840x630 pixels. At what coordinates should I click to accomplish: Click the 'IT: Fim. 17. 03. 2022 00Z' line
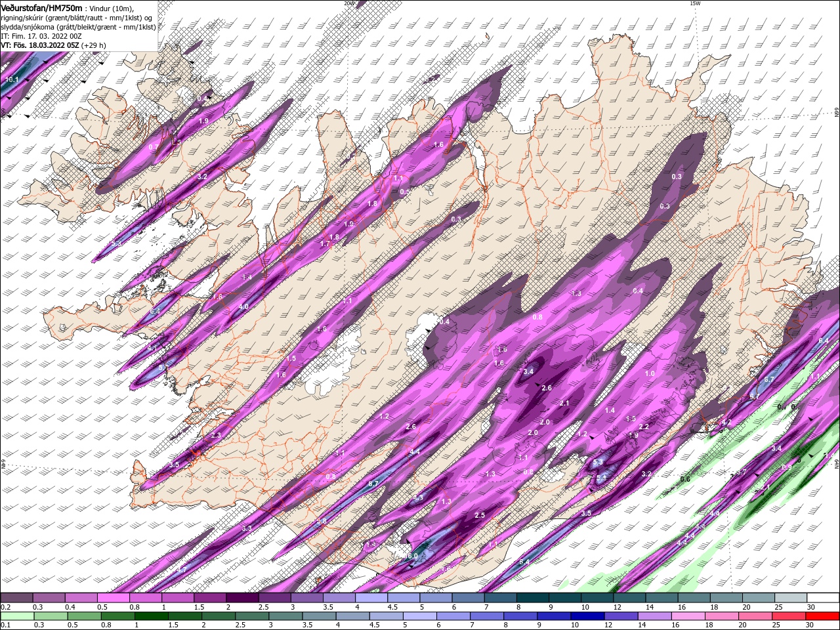(41, 36)
